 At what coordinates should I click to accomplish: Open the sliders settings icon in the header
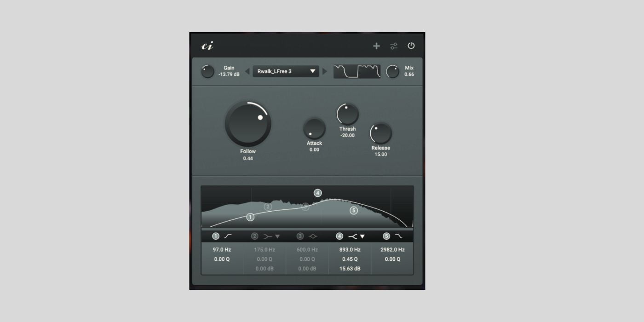tap(393, 46)
